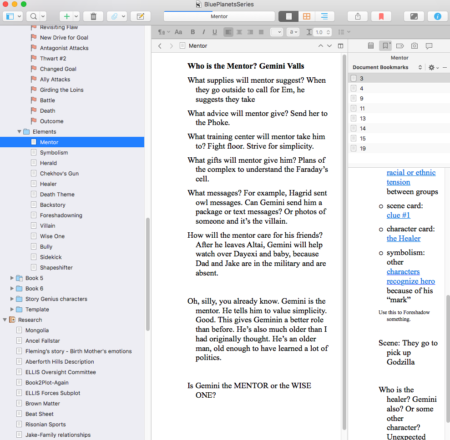Open font Aa options
The height and width of the screenshot is (440, 450).
178,32
